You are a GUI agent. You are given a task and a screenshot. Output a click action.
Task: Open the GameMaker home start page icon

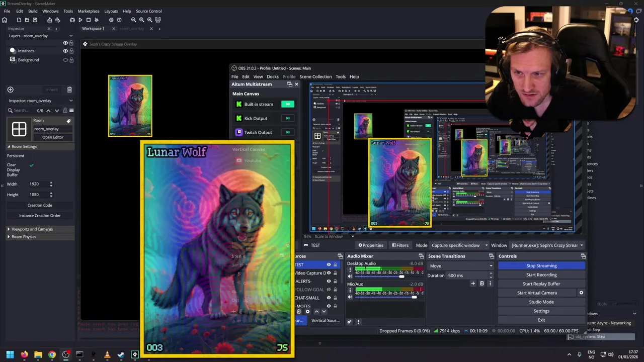pyautogui.click(x=5, y=20)
